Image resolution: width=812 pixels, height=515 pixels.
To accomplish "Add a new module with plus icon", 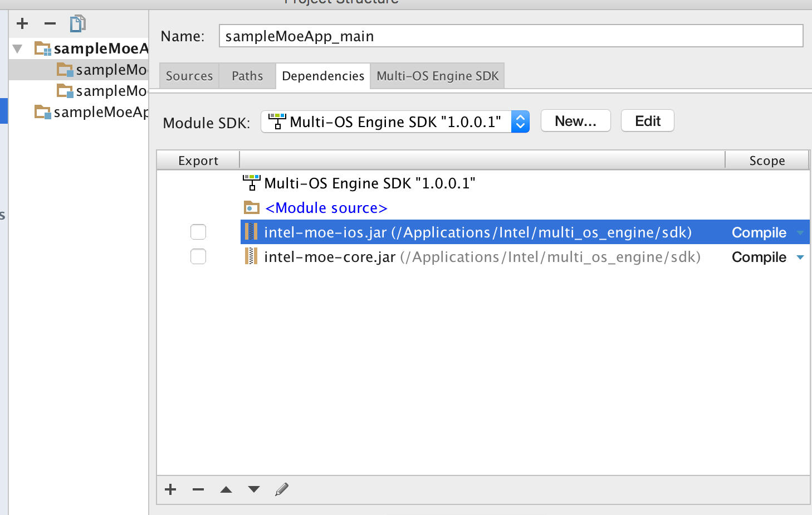I will [22, 23].
